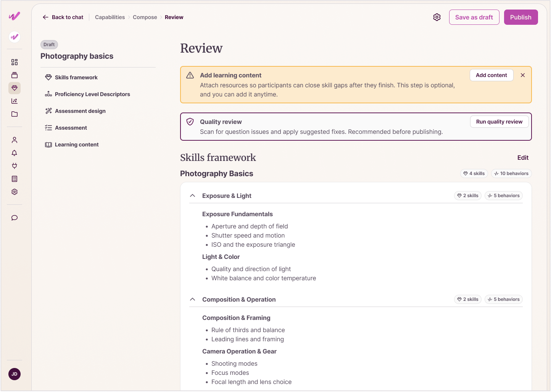This screenshot has width=551, height=392.
Task: Open the gear settings icon near Save as draft
Action: [437, 17]
